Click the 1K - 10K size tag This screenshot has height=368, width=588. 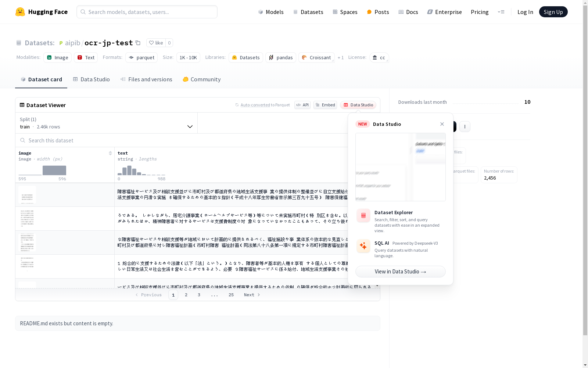pyautogui.click(x=188, y=57)
